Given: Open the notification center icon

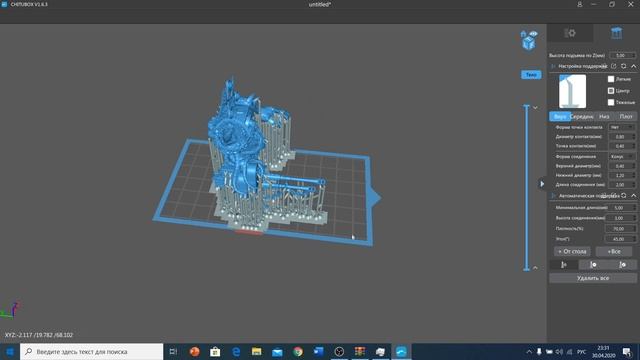Looking at the screenshot, I should pyautogui.click(x=627, y=351).
